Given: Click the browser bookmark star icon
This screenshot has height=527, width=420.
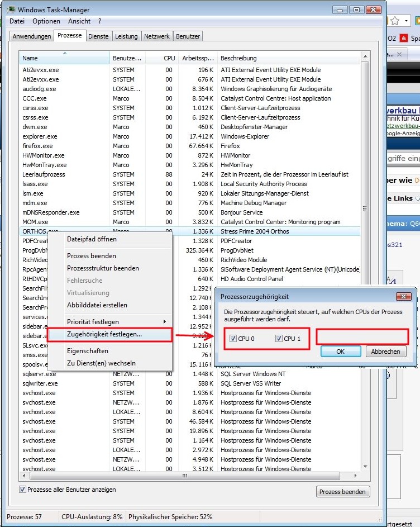Looking at the screenshot, I should (x=395, y=21).
